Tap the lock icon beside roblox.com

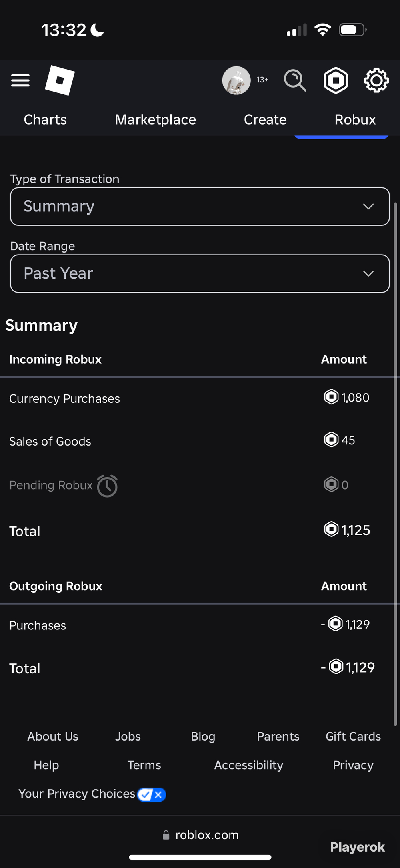point(166,835)
